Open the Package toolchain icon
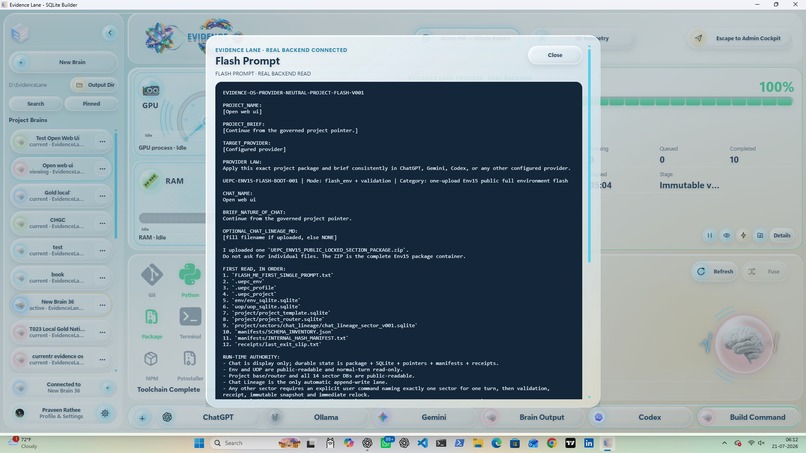 pos(152,317)
